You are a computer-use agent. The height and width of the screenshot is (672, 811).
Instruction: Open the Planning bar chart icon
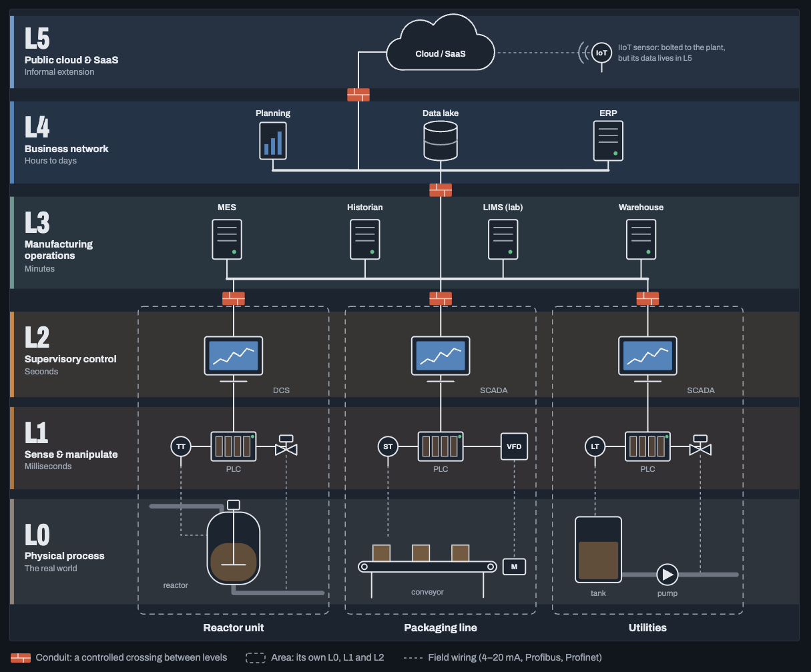[273, 140]
